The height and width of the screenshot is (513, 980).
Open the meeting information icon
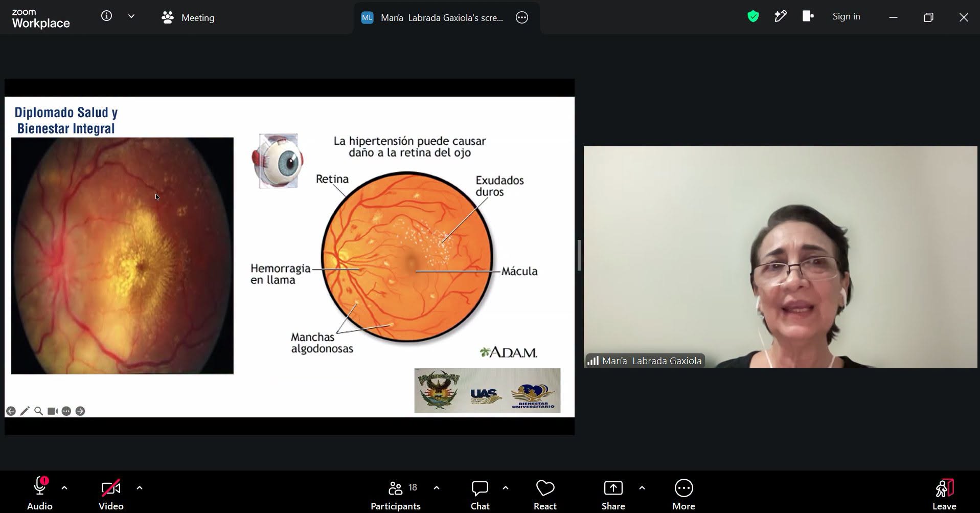(106, 16)
